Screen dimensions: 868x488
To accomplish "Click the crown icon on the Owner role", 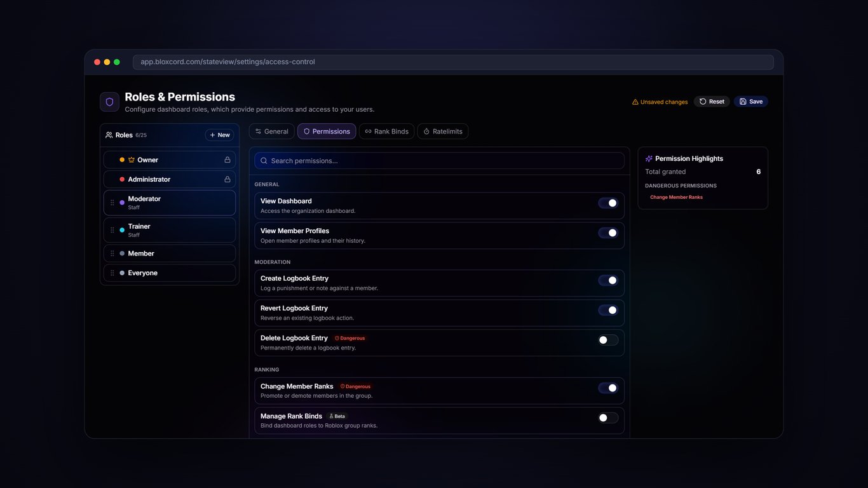I will (x=132, y=159).
